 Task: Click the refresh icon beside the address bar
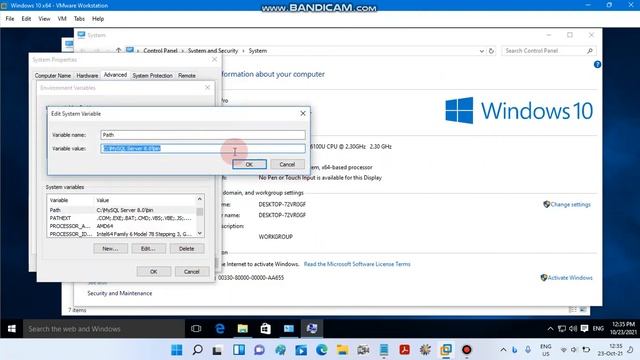491,51
